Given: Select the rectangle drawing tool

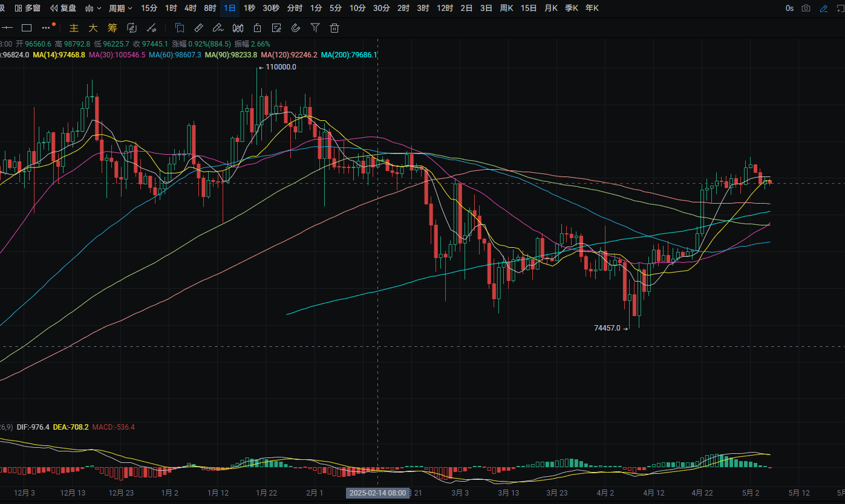Looking at the screenshot, I should tap(27, 28).
